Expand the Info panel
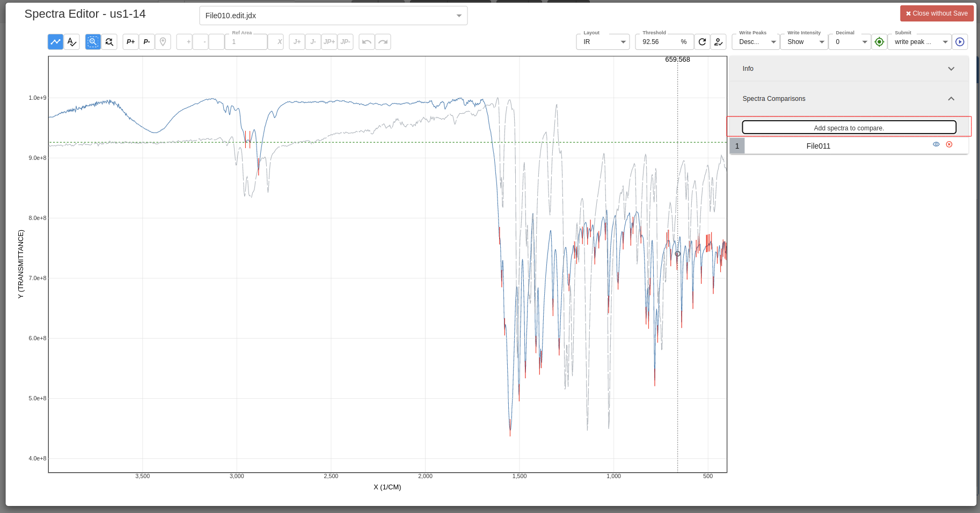Viewport: 980px width, 513px height. pos(951,69)
